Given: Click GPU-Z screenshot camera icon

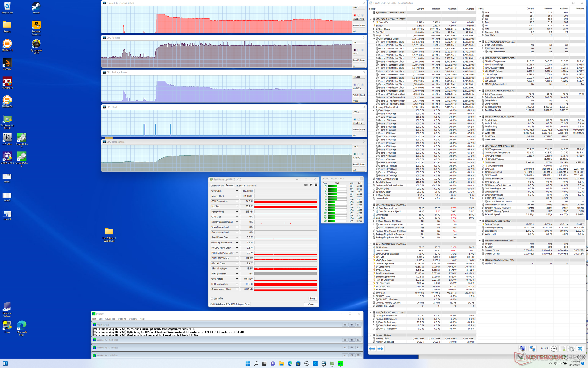Looking at the screenshot, I should (x=306, y=185).
